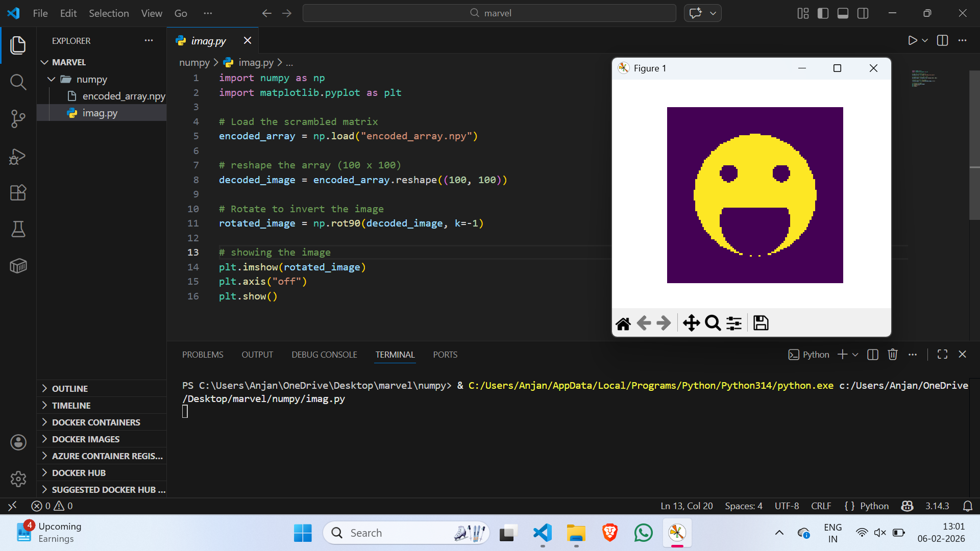Screen dimensions: 980x551
Task: Kill the active terminal with the trash icon
Action: pos(892,354)
